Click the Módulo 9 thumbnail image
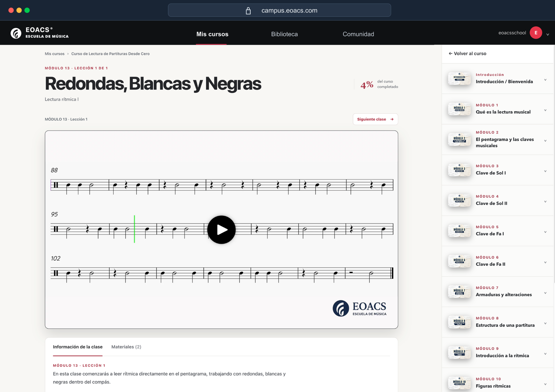Screen dimensions: 555x392 (x=459, y=352)
